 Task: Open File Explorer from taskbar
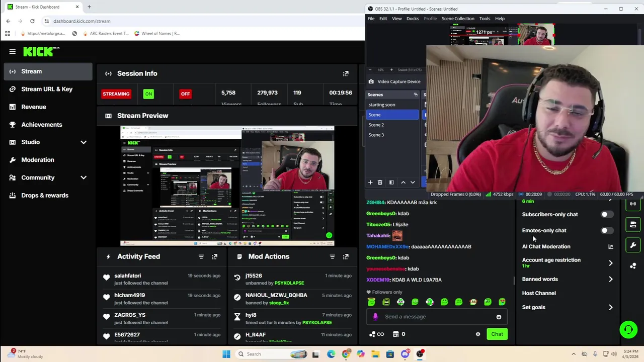(x=375, y=354)
